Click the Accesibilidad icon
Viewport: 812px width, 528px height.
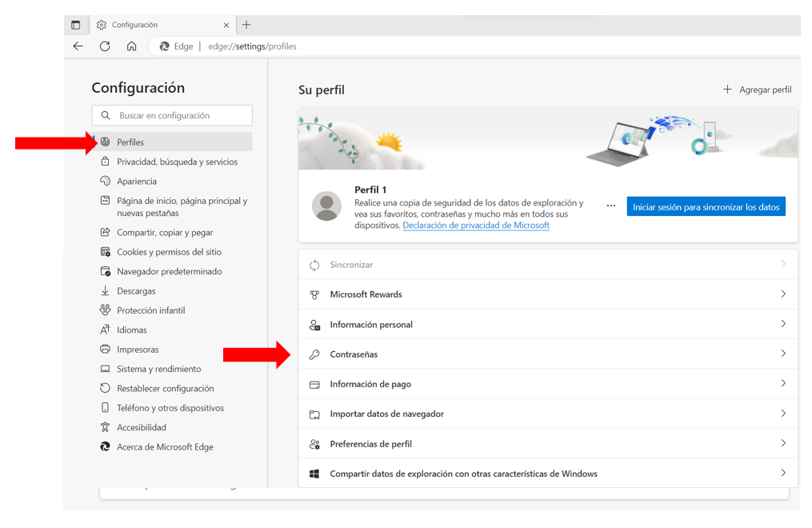coord(105,427)
